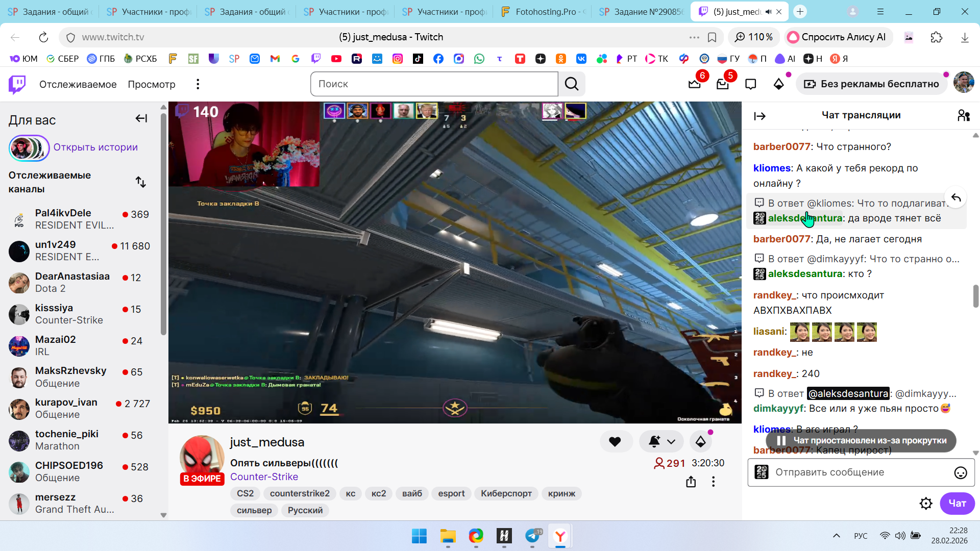Click the search magnifier button
The height and width of the screenshot is (551, 980).
click(572, 84)
